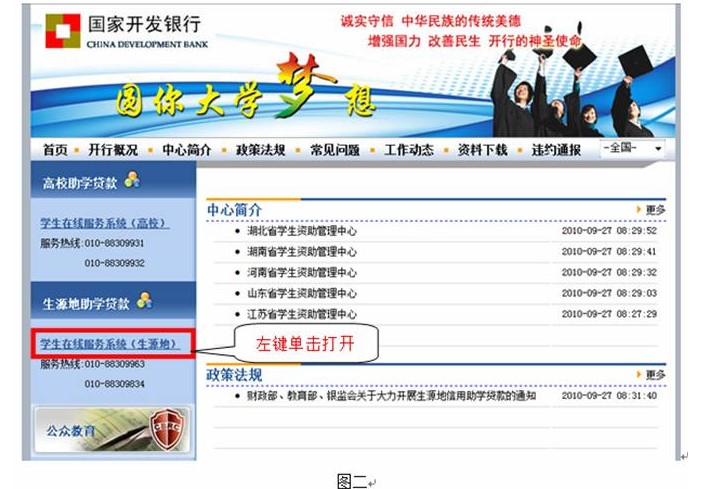
Task: Go to the 首页 menu item
Action: point(55,150)
